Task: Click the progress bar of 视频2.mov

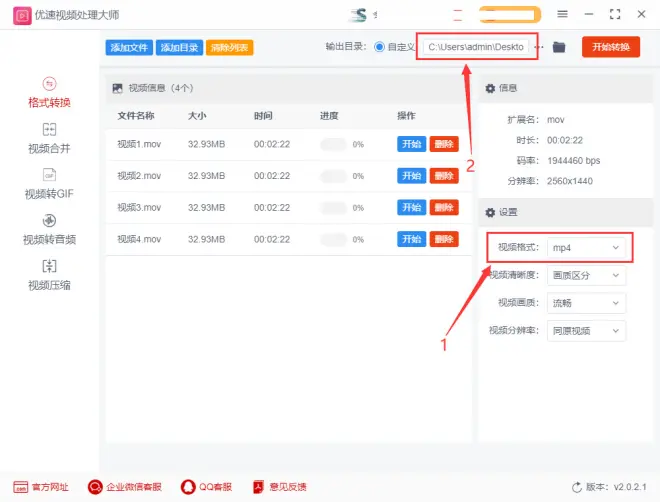Action: pos(333,176)
